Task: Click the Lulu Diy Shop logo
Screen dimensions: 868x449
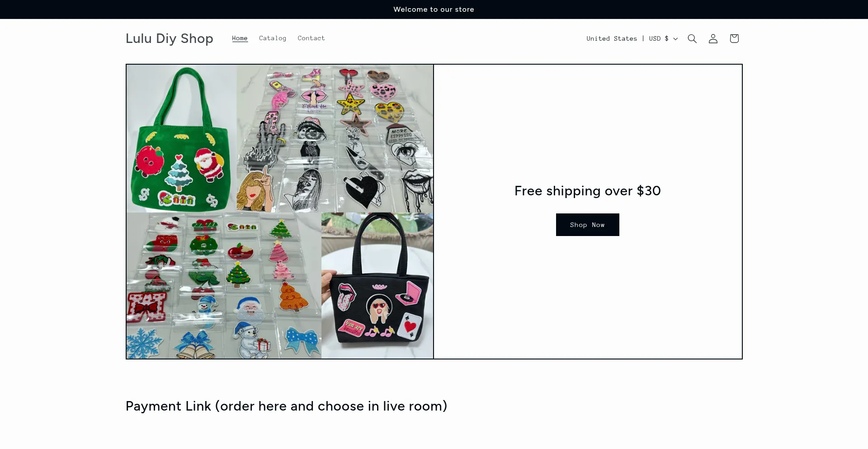Action: pos(170,38)
